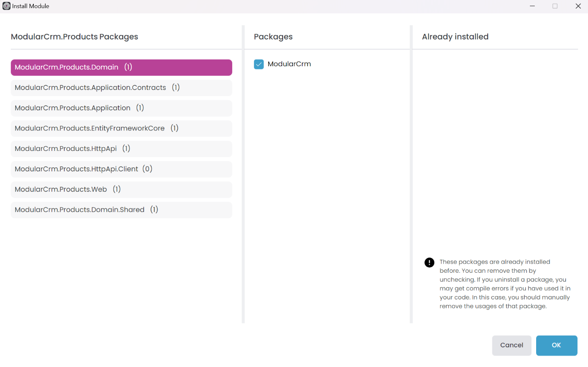
Task: Click the Already installed panel heading
Action: [x=455, y=37]
